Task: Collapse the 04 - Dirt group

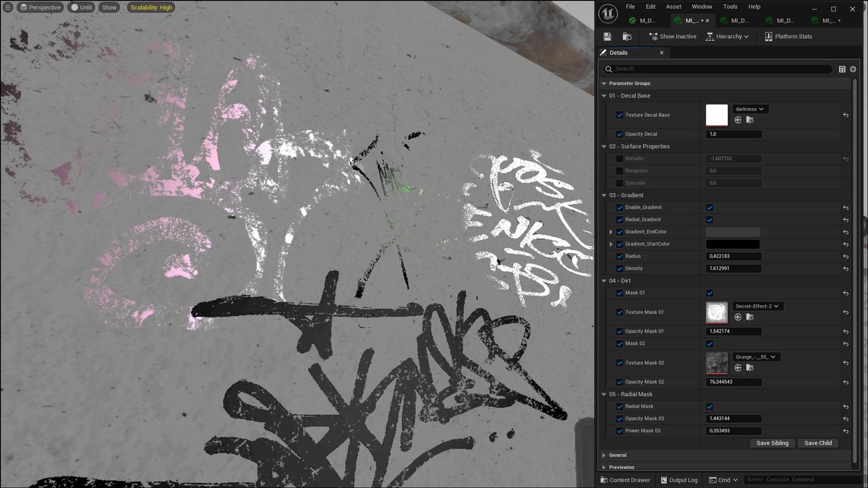Action: coord(605,281)
